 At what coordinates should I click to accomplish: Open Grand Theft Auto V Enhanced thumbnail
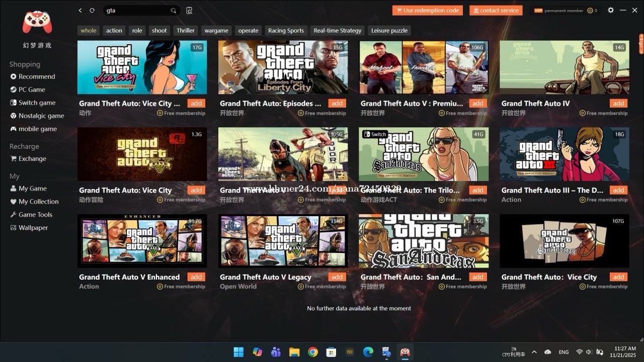(142, 241)
